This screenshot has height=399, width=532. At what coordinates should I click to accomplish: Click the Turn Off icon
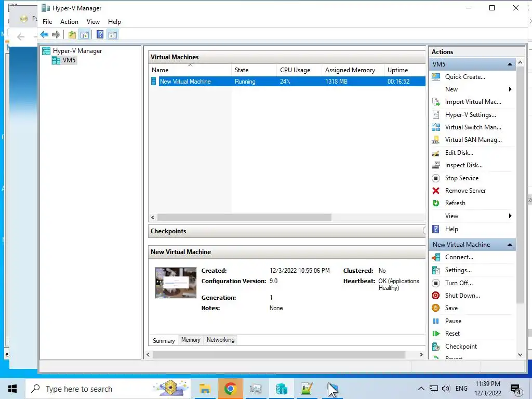(436, 283)
